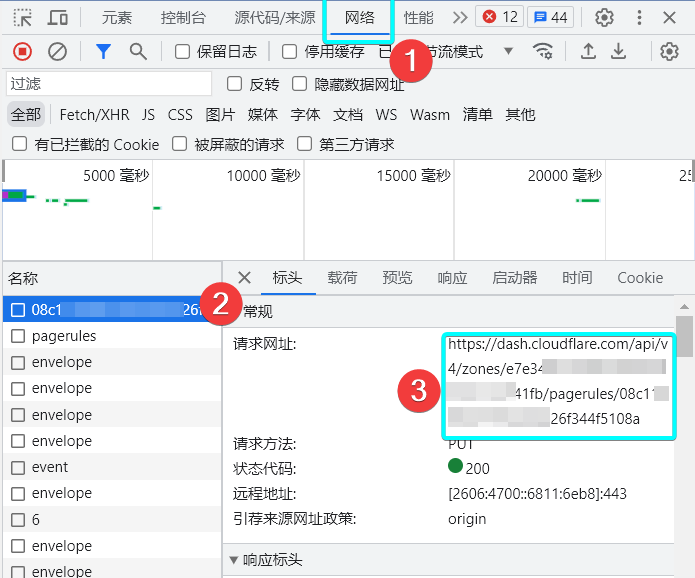695x578 pixels.
Task: Filter by Wasm request type
Action: [429, 115]
